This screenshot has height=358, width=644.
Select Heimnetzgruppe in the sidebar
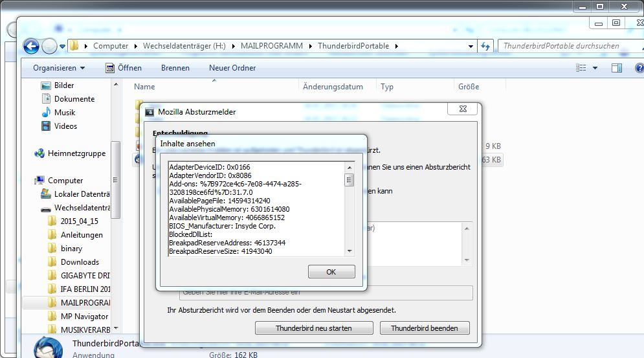click(70, 153)
